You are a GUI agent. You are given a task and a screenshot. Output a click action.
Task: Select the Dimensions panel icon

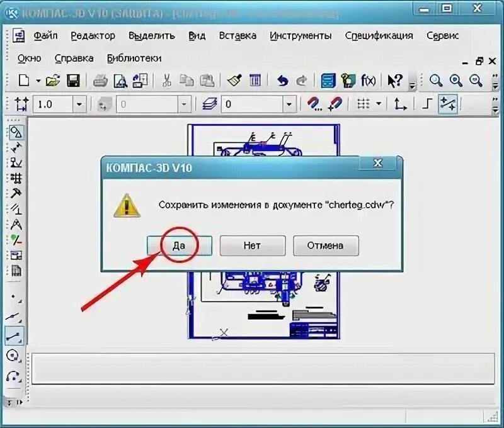pyautogui.click(x=16, y=148)
